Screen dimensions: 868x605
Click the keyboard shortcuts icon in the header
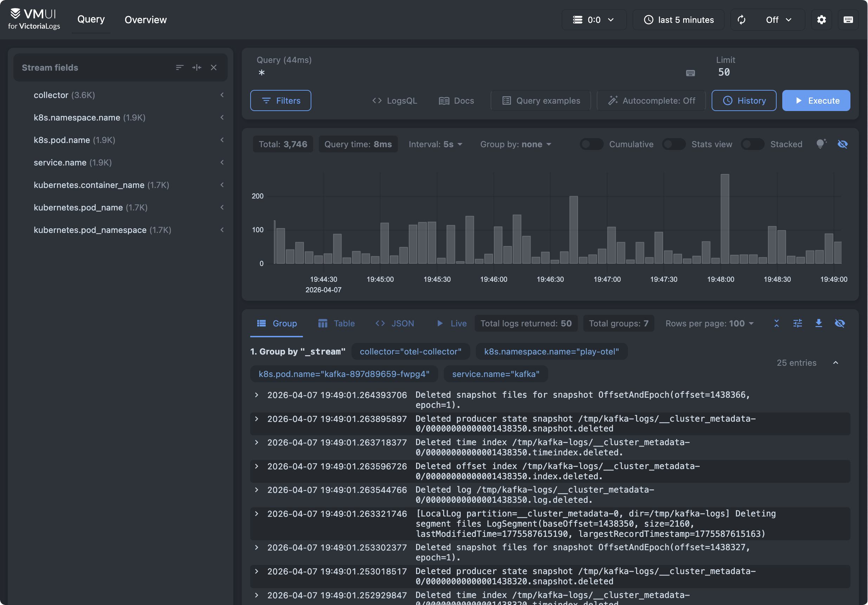pyautogui.click(x=848, y=20)
